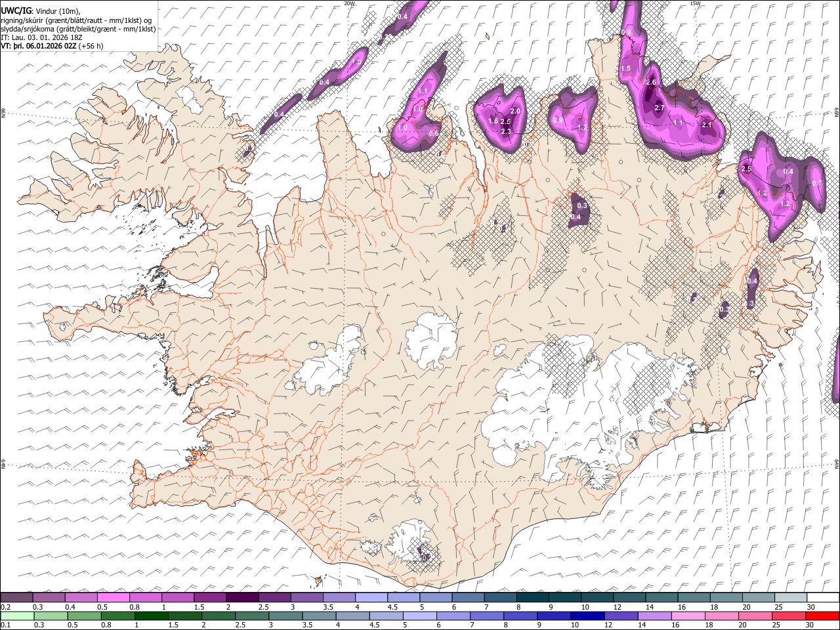Viewport: 840px width, 630px height.
Task: Select the 2.6 precipitation value on map
Action: [651, 82]
